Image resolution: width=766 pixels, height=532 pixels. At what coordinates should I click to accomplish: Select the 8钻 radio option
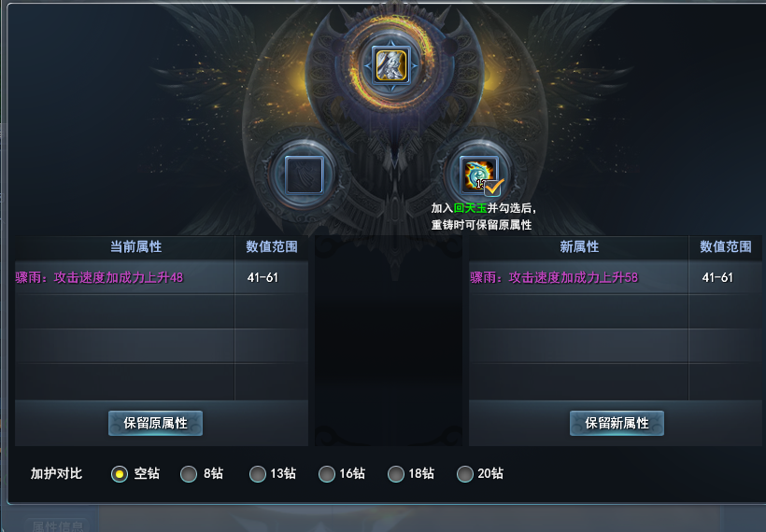tap(189, 473)
